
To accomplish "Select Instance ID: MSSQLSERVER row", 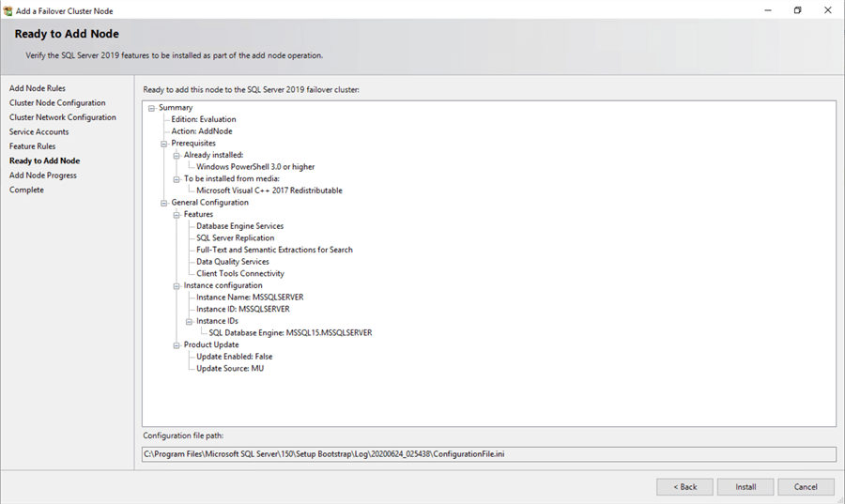I will 243,309.
